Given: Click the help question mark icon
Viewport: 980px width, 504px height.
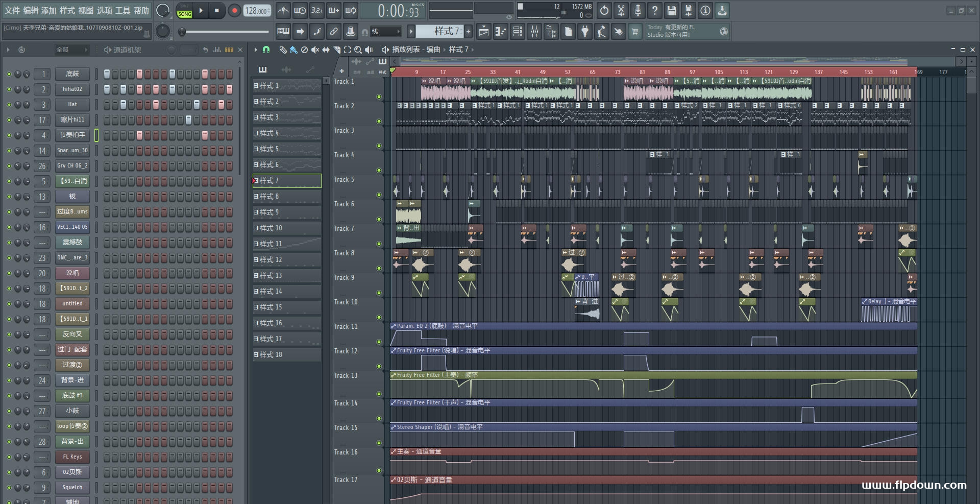Looking at the screenshot, I should pyautogui.click(x=655, y=10).
